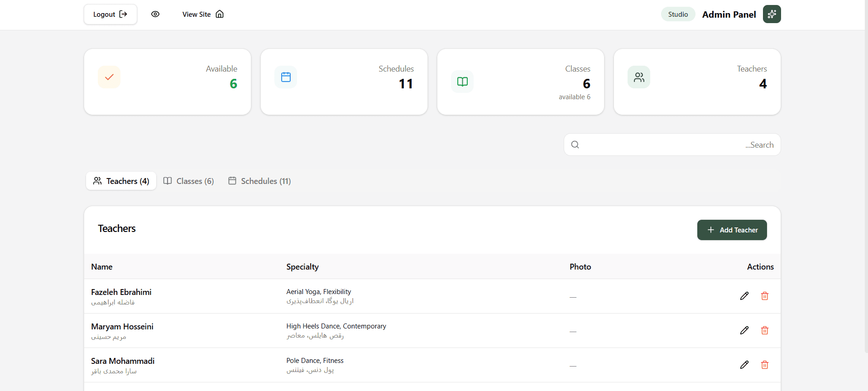Edit Maryam Hosseini with pencil icon
The image size is (868, 391).
click(x=744, y=330)
